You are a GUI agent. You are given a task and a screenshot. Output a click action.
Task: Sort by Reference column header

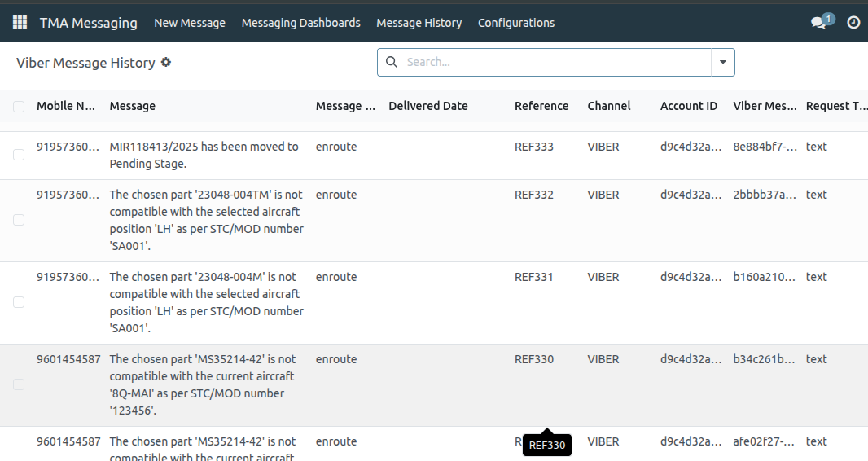[541, 106]
